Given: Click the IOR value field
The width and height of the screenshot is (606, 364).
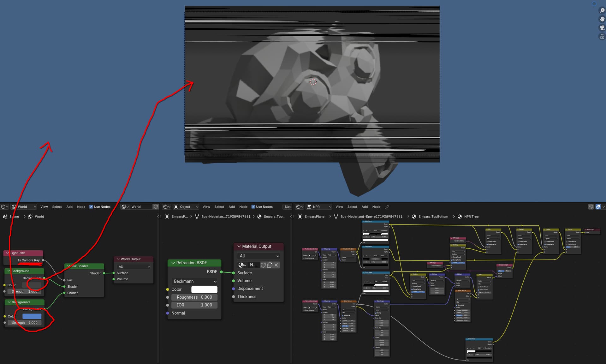Looking at the screenshot, I should click(195, 305).
